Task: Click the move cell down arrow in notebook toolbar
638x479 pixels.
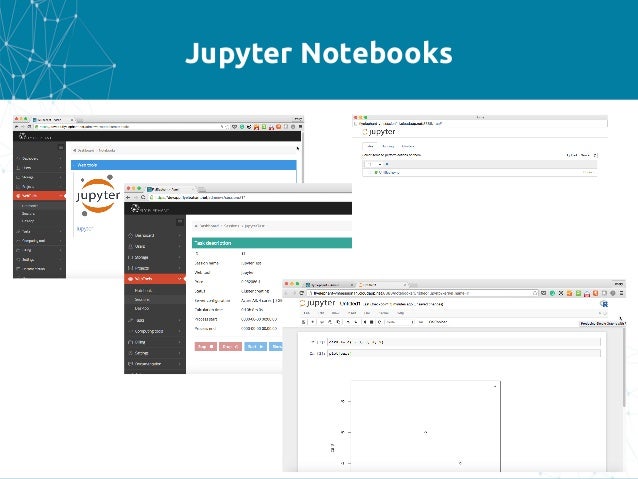Action: coord(356,322)
